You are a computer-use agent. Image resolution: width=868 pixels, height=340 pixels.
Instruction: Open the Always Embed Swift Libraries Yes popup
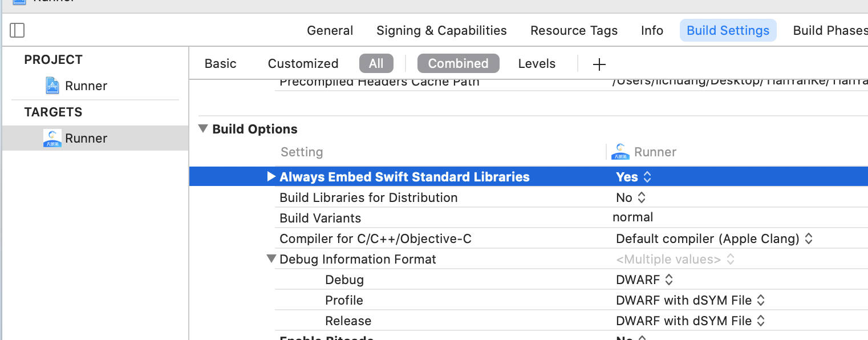click(634, 177)
